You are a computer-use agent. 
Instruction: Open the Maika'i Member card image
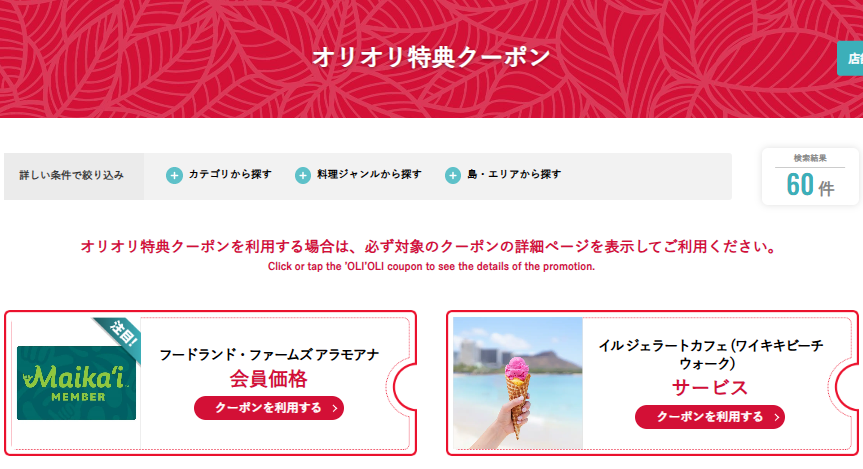tap(77, 383)
